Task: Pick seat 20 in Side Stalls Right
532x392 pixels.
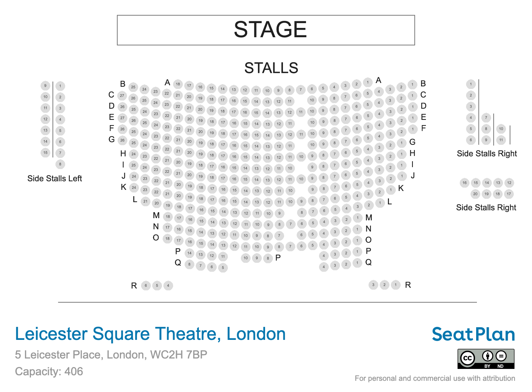Action: pyautogui.click(x=475, y=194)
